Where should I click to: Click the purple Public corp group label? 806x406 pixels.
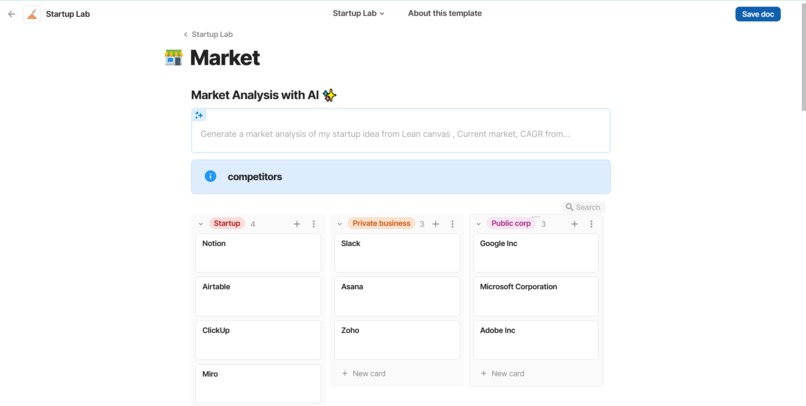511,224
